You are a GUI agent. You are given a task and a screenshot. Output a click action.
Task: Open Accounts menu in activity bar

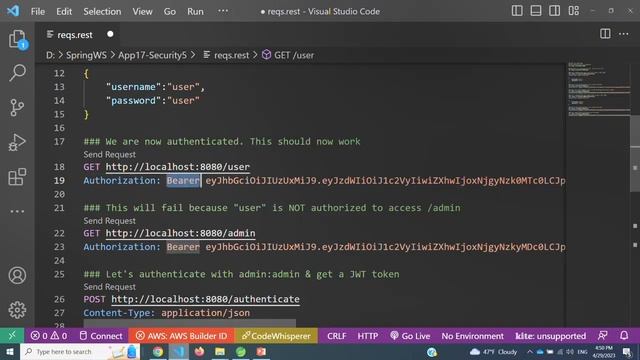17,276
